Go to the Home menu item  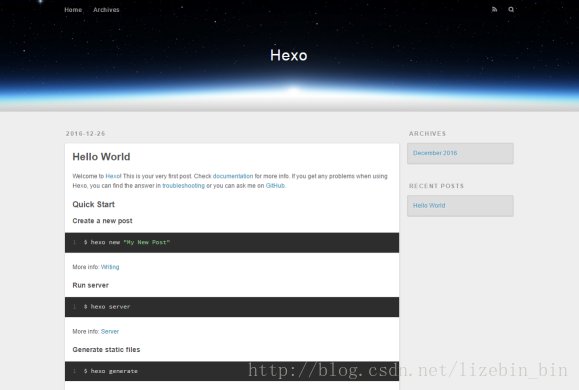(73, 10)
